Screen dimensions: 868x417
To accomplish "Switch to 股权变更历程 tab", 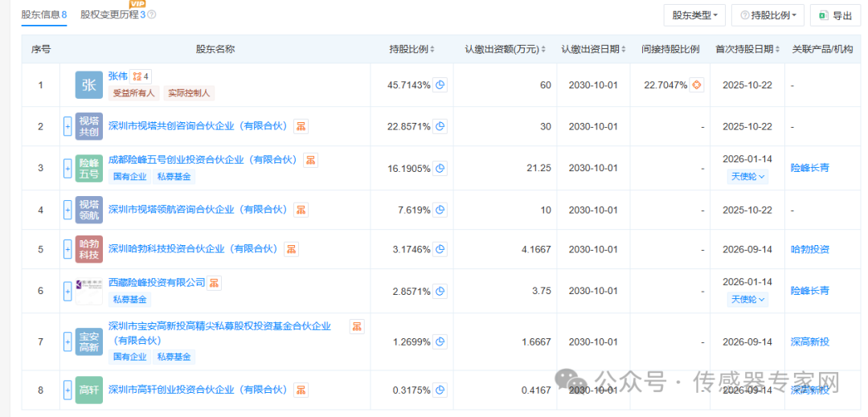I will (113, 15).
